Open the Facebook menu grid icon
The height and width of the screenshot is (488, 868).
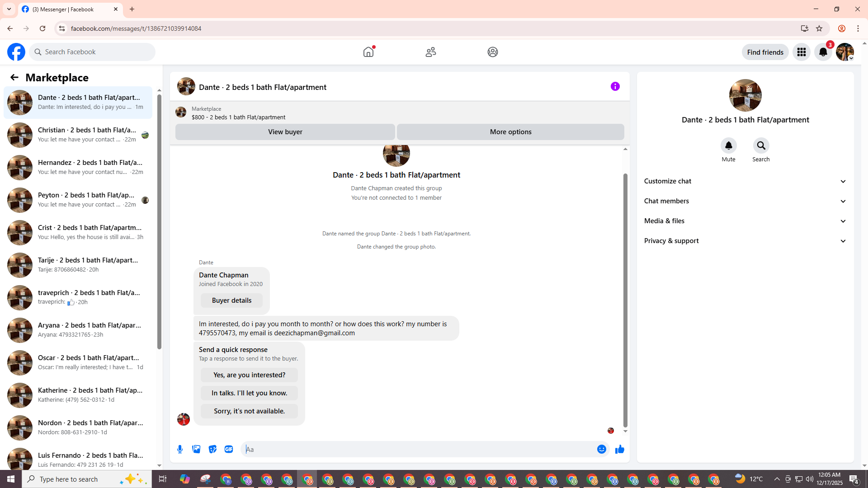pyautogui.click(x=802, y=52)
